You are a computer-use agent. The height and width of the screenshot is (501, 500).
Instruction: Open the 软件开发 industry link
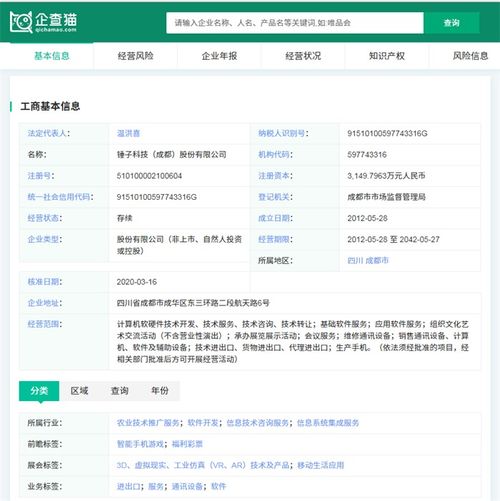(x=203, y=423)
